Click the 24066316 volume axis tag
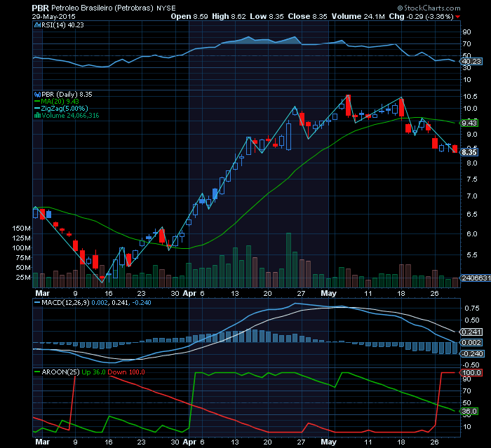 click(476, 278)
